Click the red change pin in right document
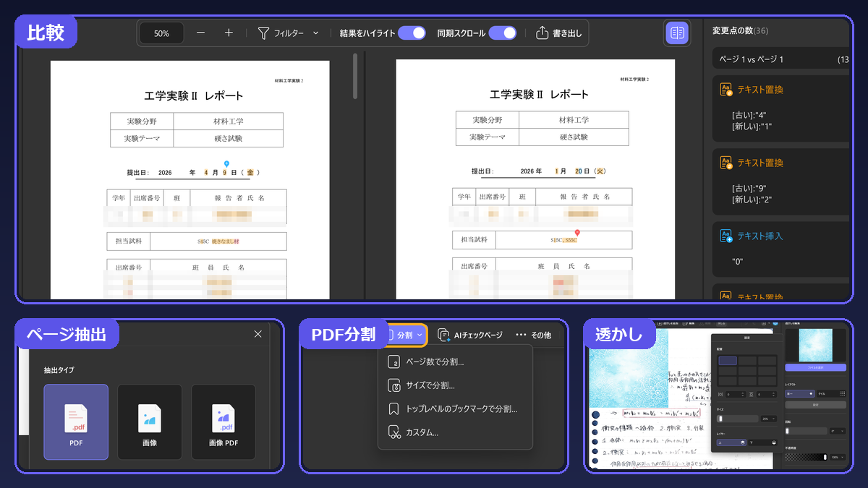This screenshot has height=488, width=868. point(576,233)
